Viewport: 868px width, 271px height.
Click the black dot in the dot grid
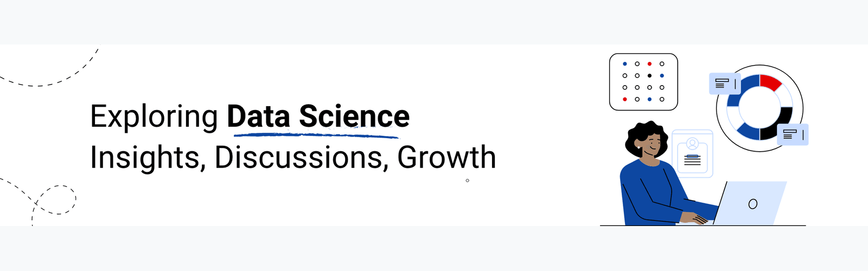649,76
